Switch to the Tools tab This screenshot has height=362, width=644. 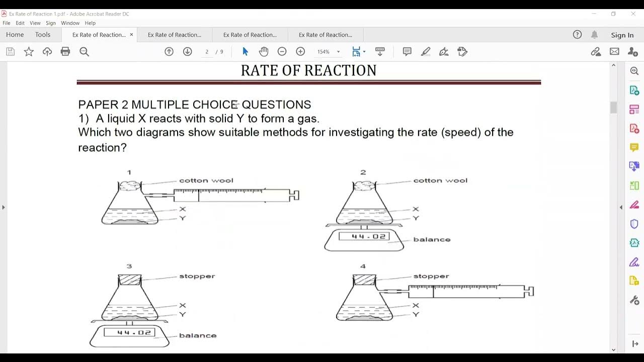[43, 35]
